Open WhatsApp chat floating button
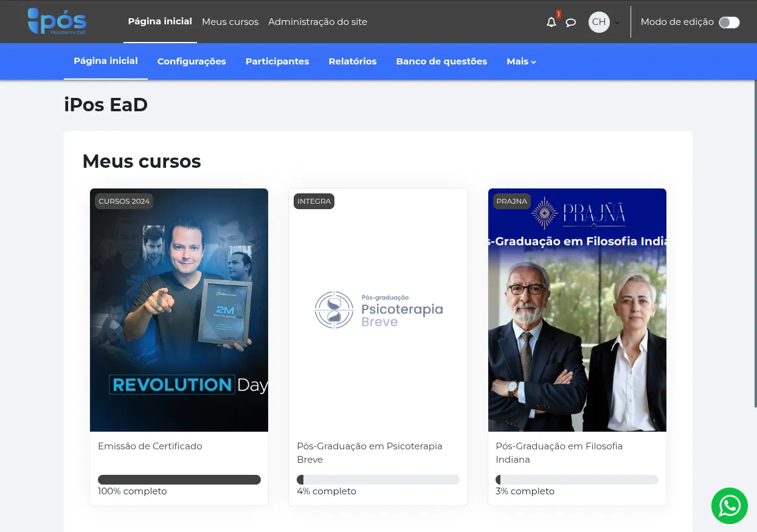This screenshot has width=757, height=532. tap(729, 505)
